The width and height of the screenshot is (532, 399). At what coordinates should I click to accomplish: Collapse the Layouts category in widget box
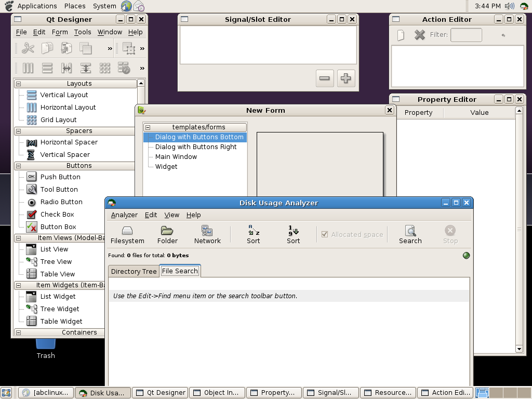pyautogui.click(x=19, y=84)
